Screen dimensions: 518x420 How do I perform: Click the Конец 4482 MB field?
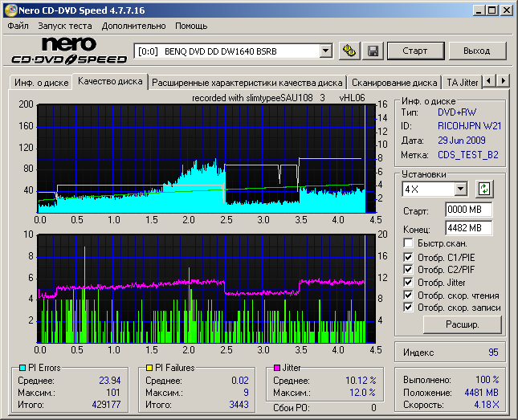(x=468, y=228)
